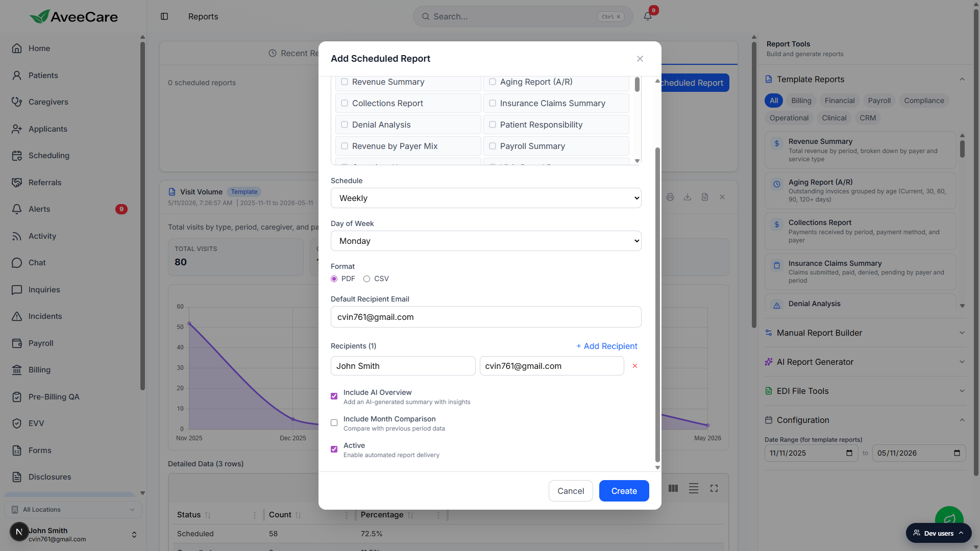Open Patients from sidebar icon
This screenshot has width=980, height=551.
click(x=17, y=76)
